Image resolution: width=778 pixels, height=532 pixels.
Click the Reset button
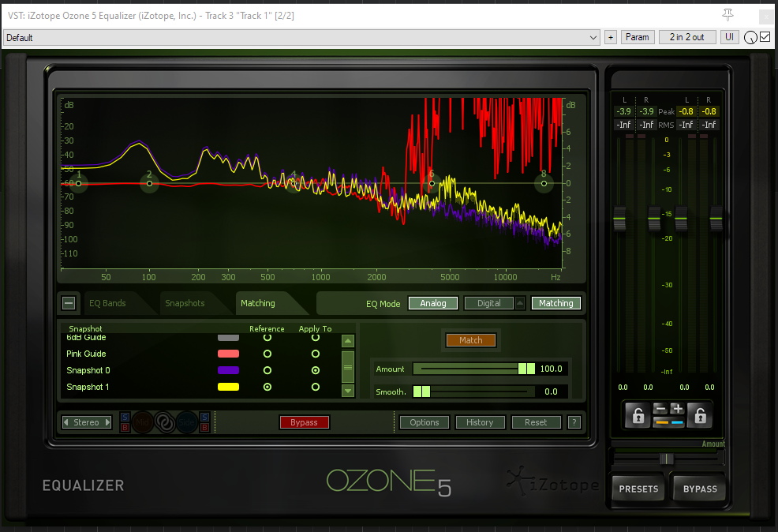[536, 422]
